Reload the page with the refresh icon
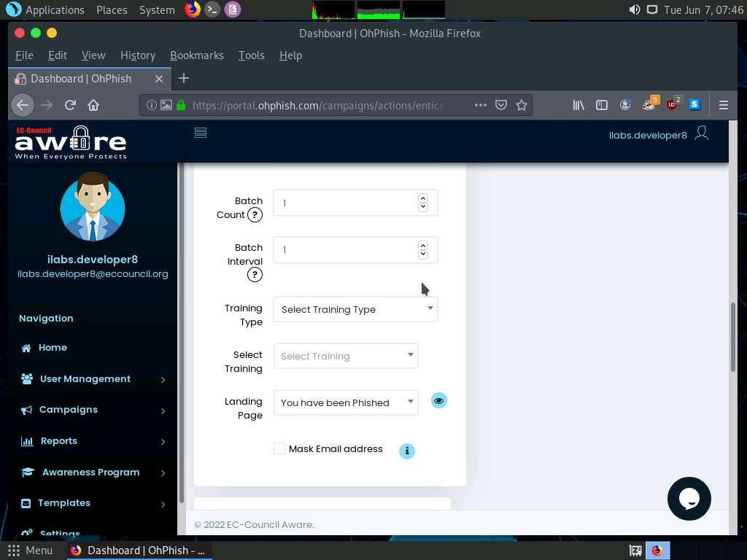This screenshot has width=747, height=560. 70,105
